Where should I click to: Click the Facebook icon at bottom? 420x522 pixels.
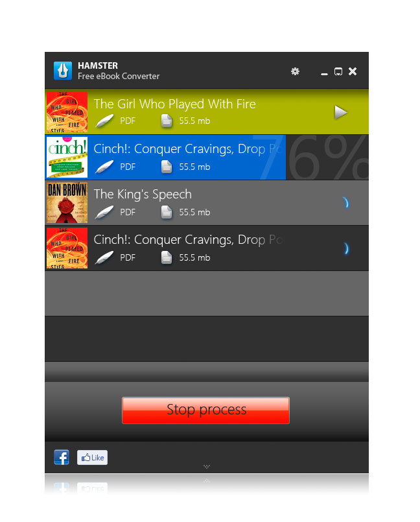(x=62, y=457)
